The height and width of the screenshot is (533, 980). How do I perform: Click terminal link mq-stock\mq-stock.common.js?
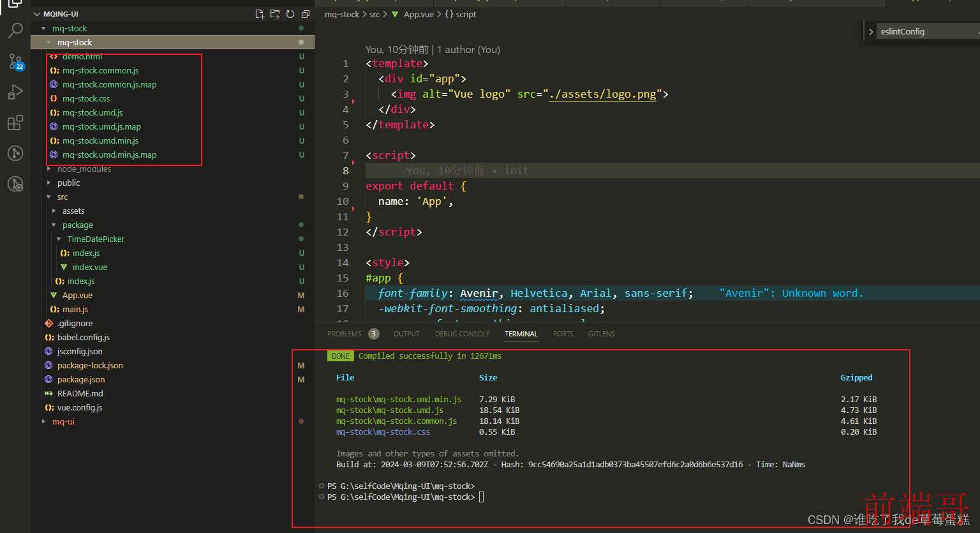pyautogui.click(x=397, y=421)
